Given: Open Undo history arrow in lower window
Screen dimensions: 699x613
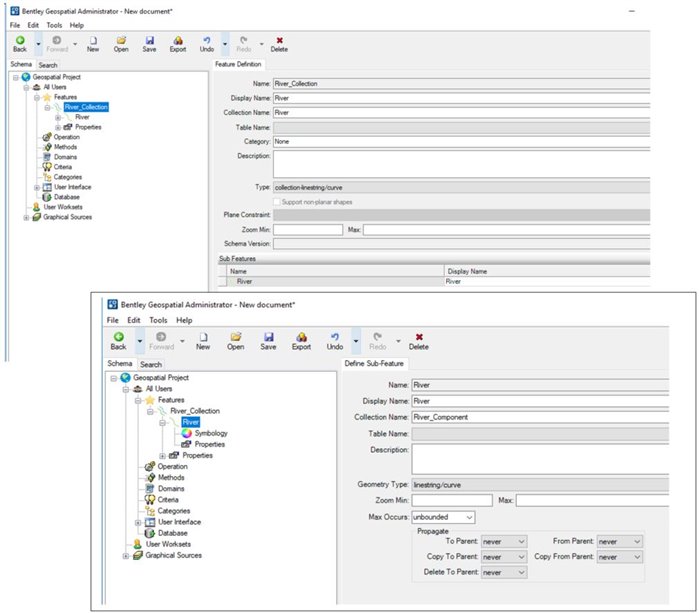Looking at the screenshot, I should pyautogui.click(x=356, y=341).
